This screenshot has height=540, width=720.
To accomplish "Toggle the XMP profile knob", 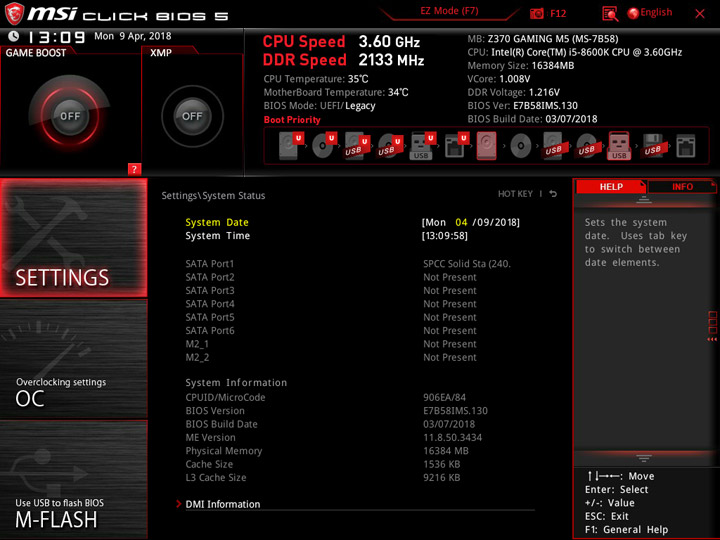I will (192, 116).
